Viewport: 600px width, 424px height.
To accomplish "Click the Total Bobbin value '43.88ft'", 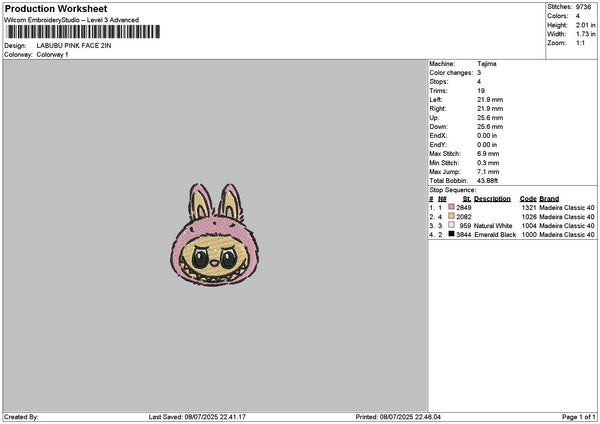I will (488, 181).
